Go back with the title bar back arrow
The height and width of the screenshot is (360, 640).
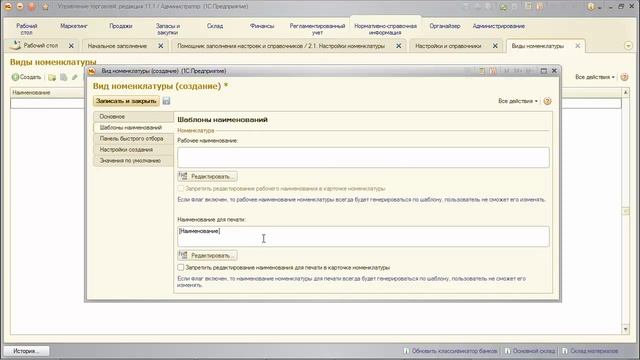pyautogui.click(x=20, y=7)
